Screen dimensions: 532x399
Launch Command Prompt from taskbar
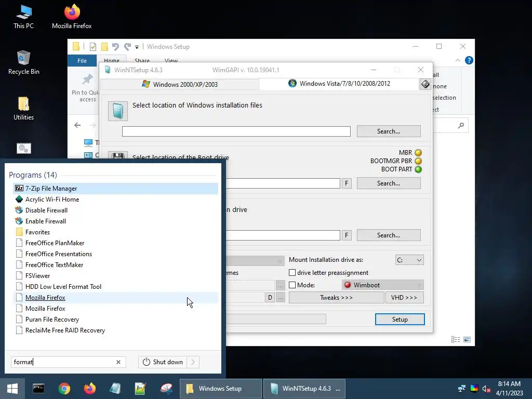(x=38, y=389)
